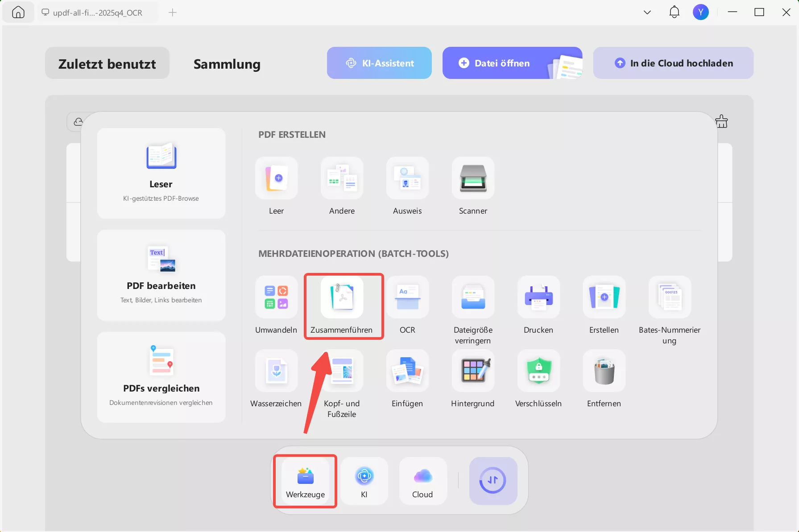The width and height of the screenshot is (799, 532).
Task: Open a new tab with the plus button
Action: coord(172,12)
